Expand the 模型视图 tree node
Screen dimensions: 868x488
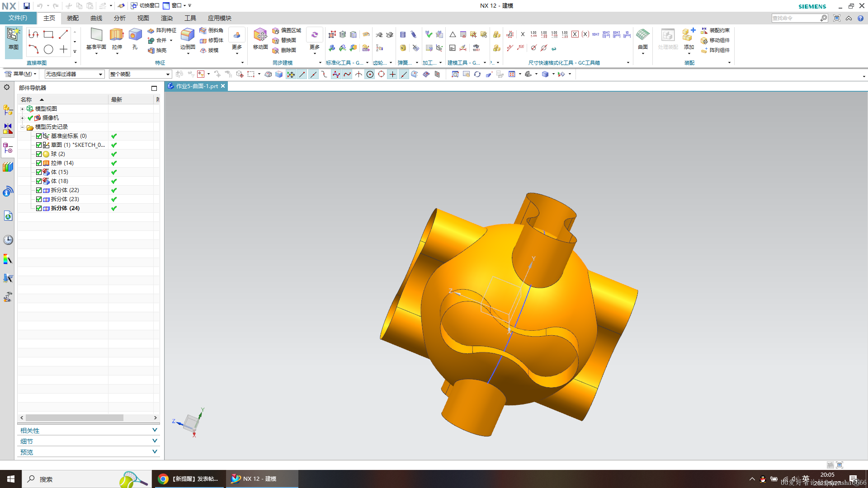coord(22,109)
